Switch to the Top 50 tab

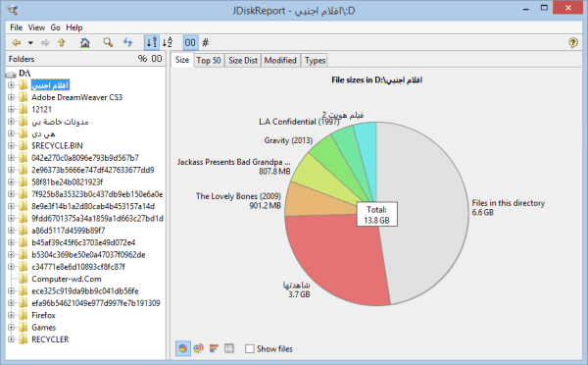[x=209, y=61]
